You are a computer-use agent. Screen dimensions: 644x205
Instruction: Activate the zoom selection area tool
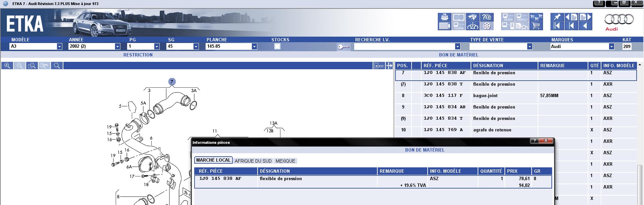click(32, 66)
